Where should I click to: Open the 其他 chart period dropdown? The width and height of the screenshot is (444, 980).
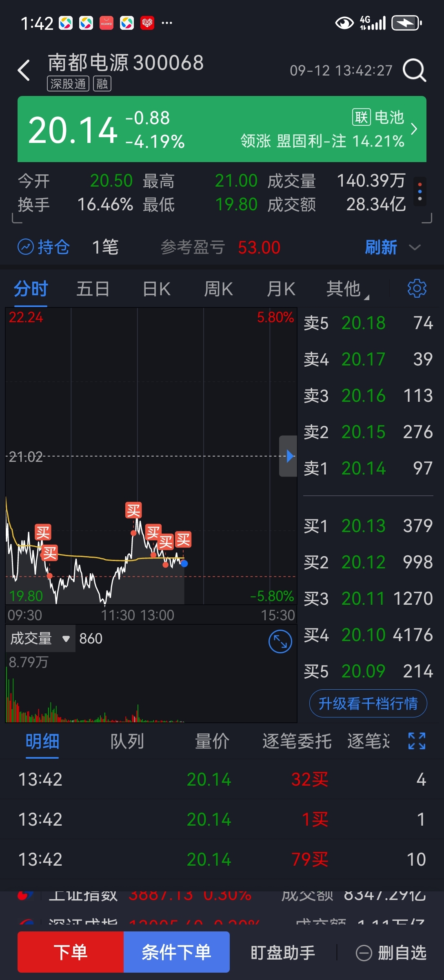tap(348, 289)
